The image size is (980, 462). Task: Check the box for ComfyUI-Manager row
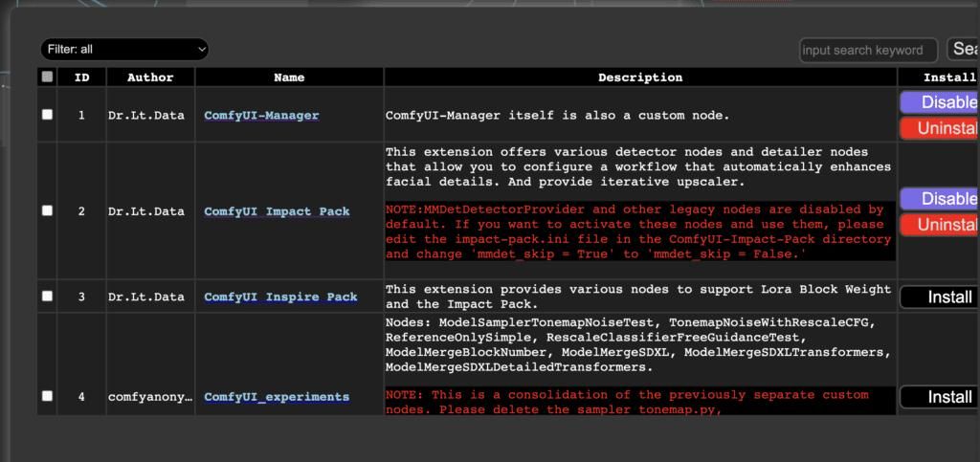coord(47,115)
